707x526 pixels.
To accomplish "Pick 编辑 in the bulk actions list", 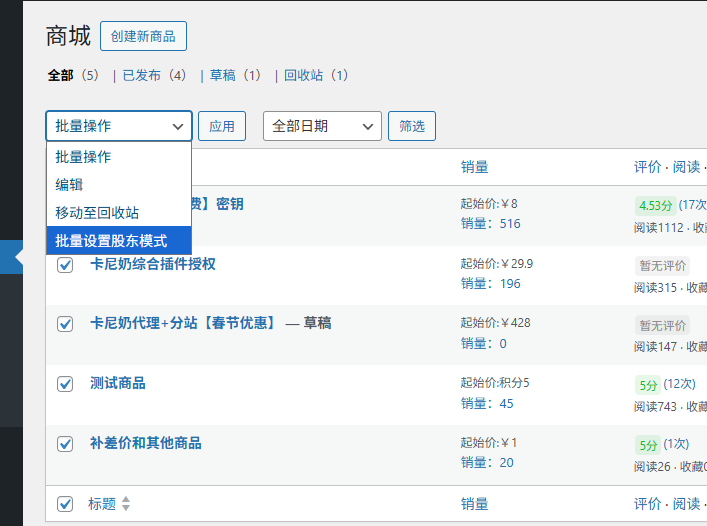I will pyautogui.click(x=69, y=185).
